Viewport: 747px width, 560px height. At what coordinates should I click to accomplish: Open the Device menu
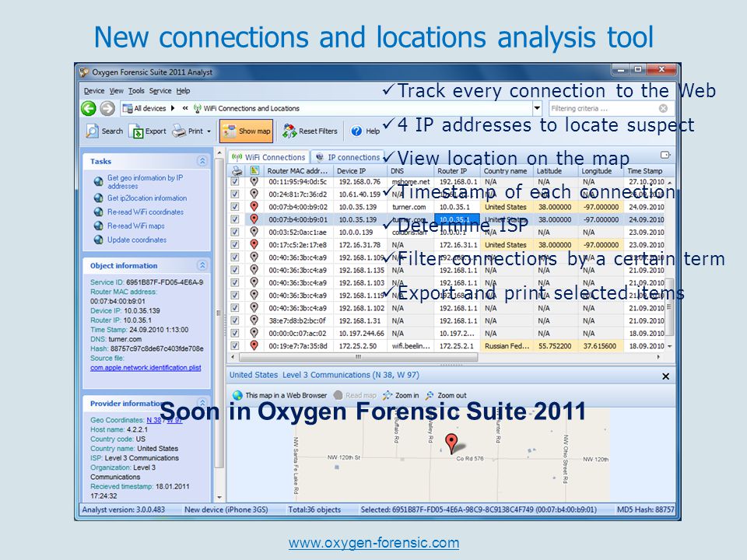point(94,91)
